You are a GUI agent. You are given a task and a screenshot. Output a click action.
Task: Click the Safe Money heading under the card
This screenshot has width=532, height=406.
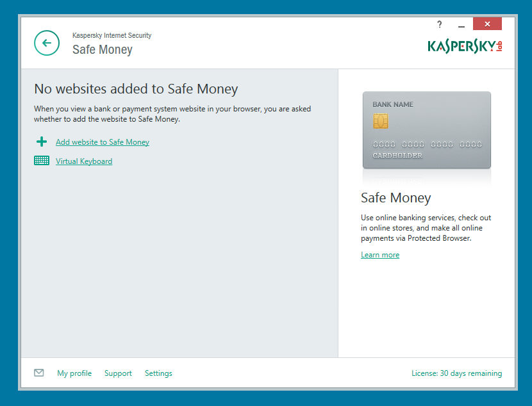coord(395,198)
